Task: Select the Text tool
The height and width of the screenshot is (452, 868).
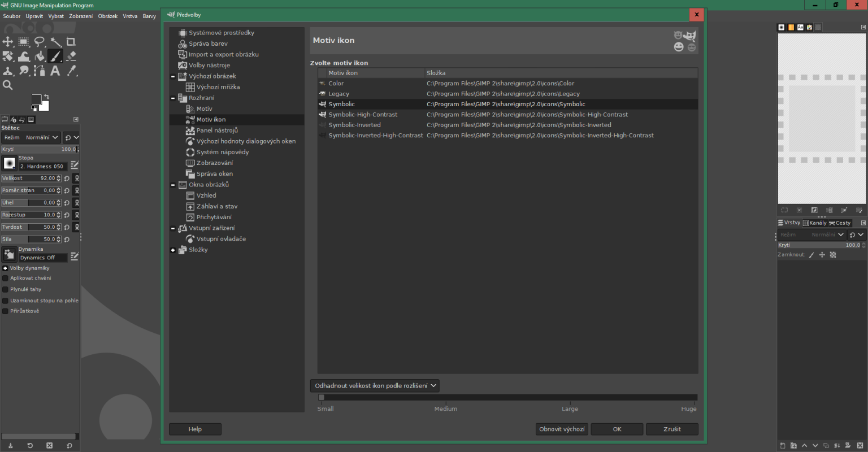Action: [x=55, y=71]
